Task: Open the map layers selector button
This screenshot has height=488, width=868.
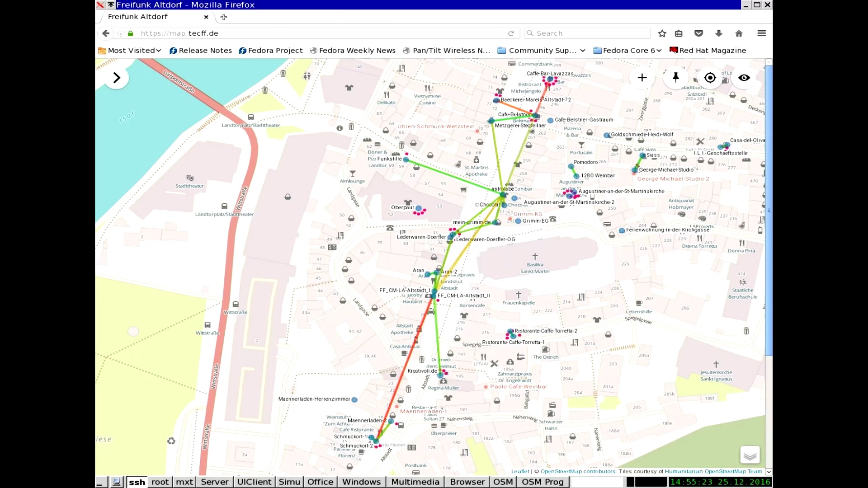Action: coord(750,455)
